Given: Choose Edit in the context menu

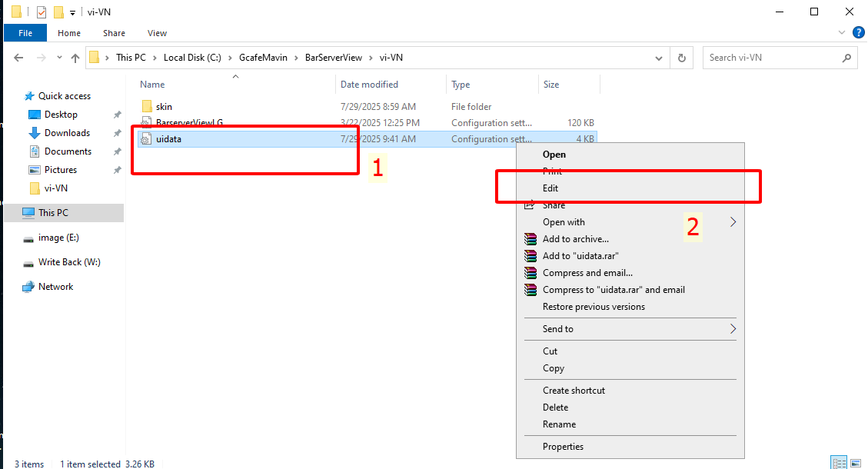Looking at the screenshot, I should tap(630, 188).
